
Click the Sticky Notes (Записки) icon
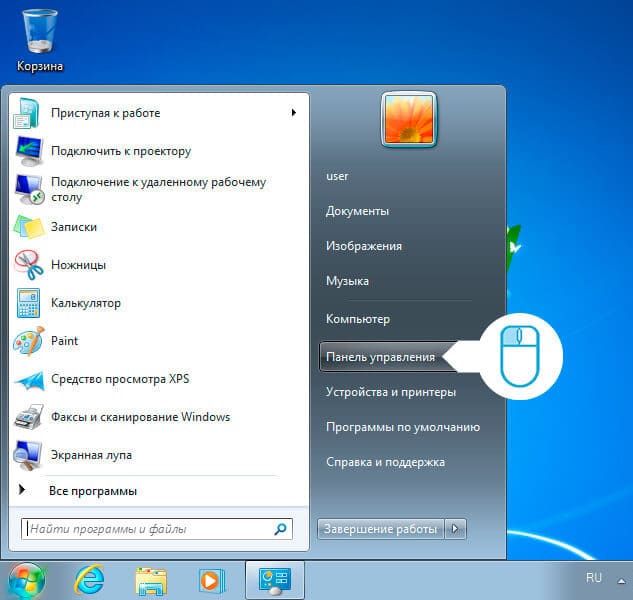point(28,227)
